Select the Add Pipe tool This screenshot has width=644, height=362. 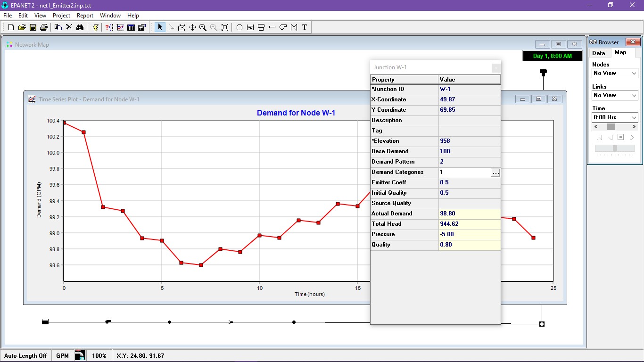[272, 27]
